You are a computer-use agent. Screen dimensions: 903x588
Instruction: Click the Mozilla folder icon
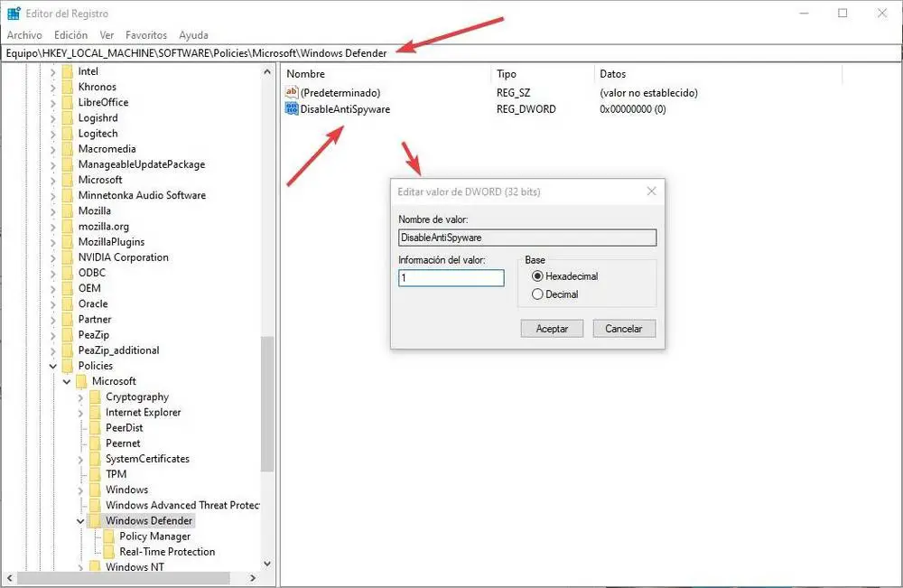coord(68,210)
